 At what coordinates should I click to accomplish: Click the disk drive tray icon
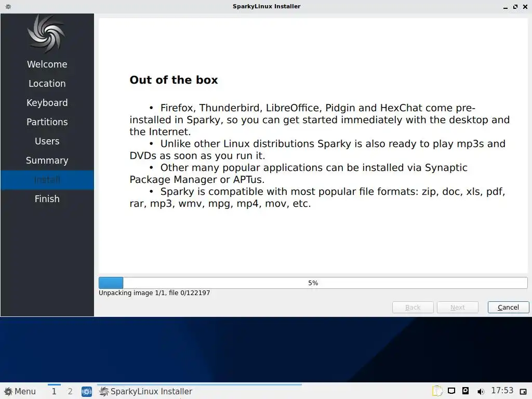coord(465,391)
